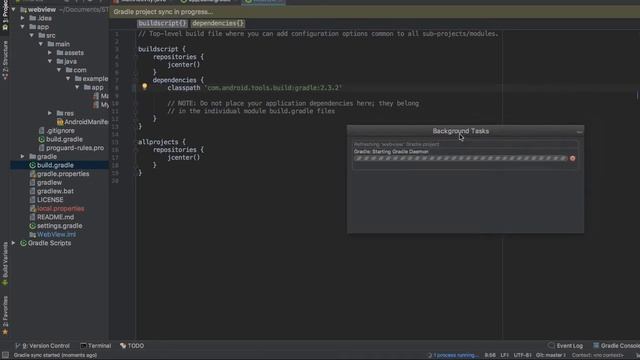Select the highlighted root build.gradle file
The width and height of the screenshot is (640, 360).
[x=51, y=165]
